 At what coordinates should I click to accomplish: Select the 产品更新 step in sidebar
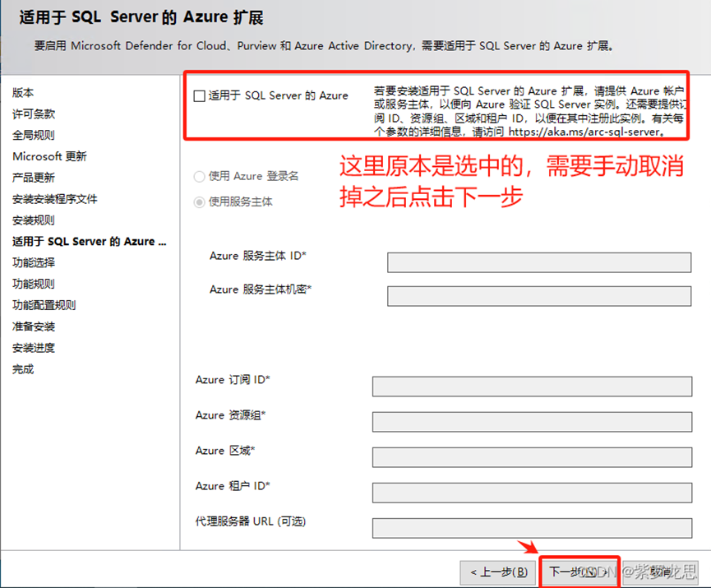point(34,178)
